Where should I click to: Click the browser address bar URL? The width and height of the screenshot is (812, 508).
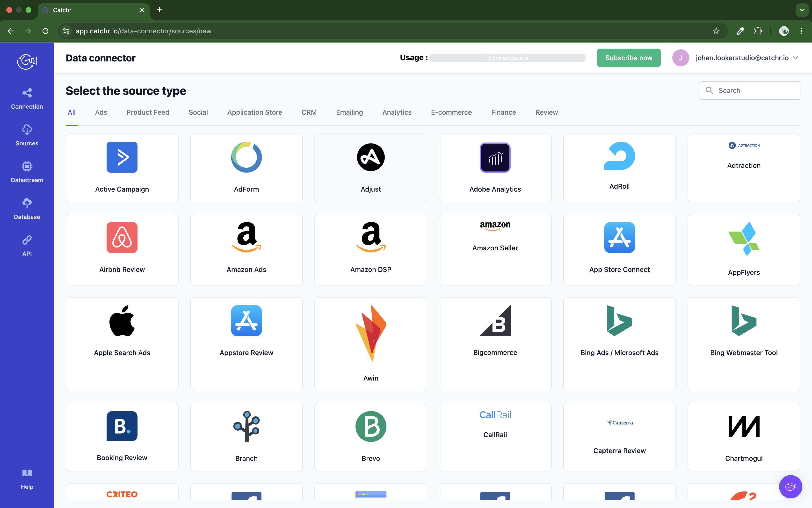(143, 31)
